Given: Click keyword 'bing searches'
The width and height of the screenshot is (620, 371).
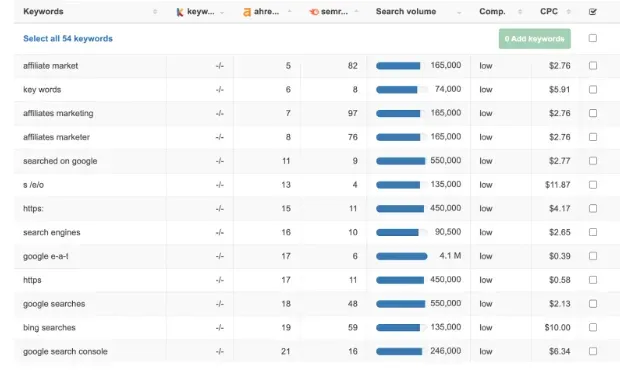Looking at the screenshot, I should coord(49,327).
